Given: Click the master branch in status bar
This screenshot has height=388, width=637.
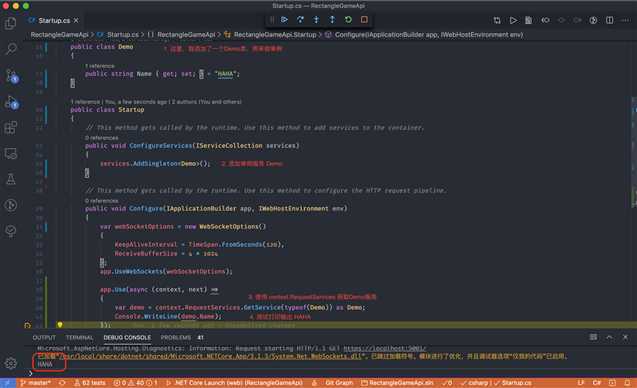Looking at the screenshot, I should [36, 383].
